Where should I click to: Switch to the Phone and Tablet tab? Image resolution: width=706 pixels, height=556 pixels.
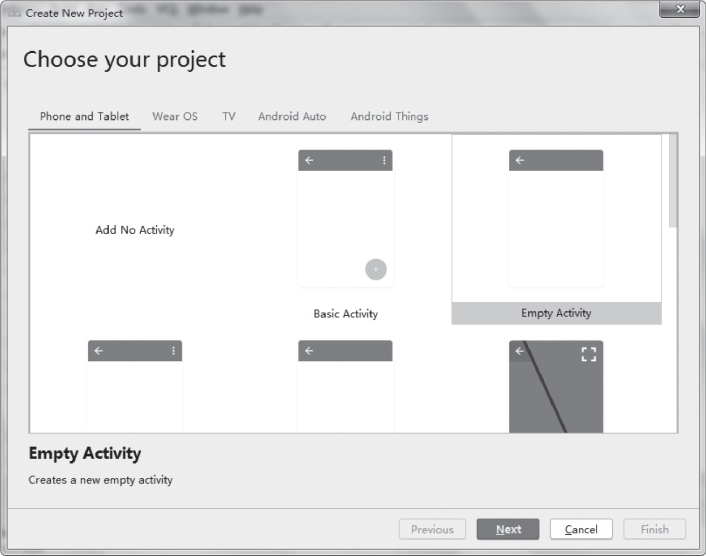click(84, 117)
